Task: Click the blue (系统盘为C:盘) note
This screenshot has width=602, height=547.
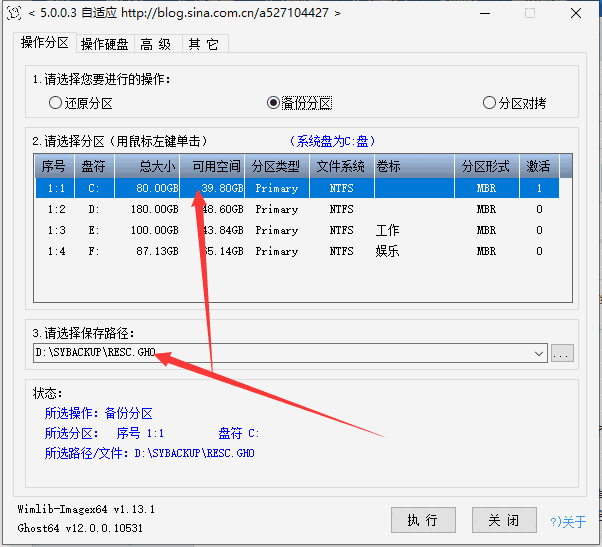Action: click(x=332, y=141)
